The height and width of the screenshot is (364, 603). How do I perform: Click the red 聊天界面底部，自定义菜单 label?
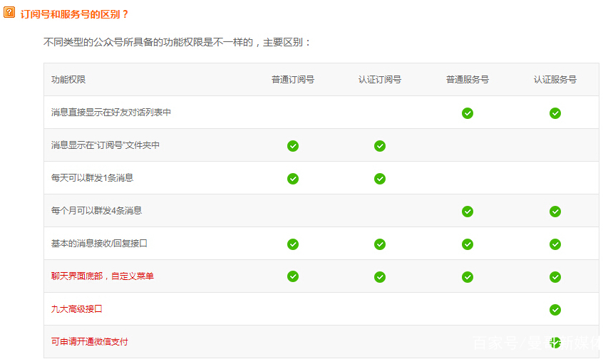tap(103, 276)
